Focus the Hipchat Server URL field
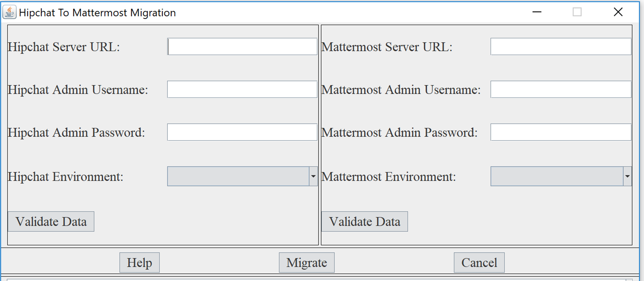This screenshot has height=281, width=644. pyautogui.click(x=242, y=47)
